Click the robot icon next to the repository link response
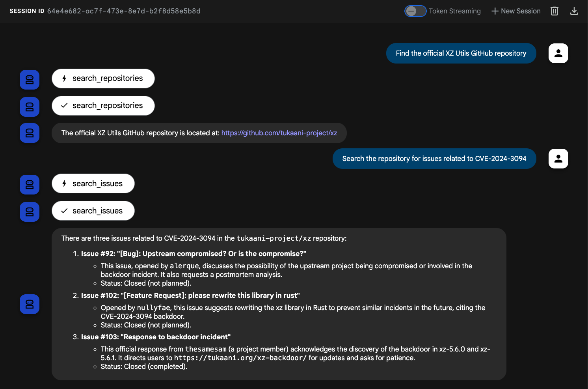Screen dimensions: 588x389 pos(29,133)
